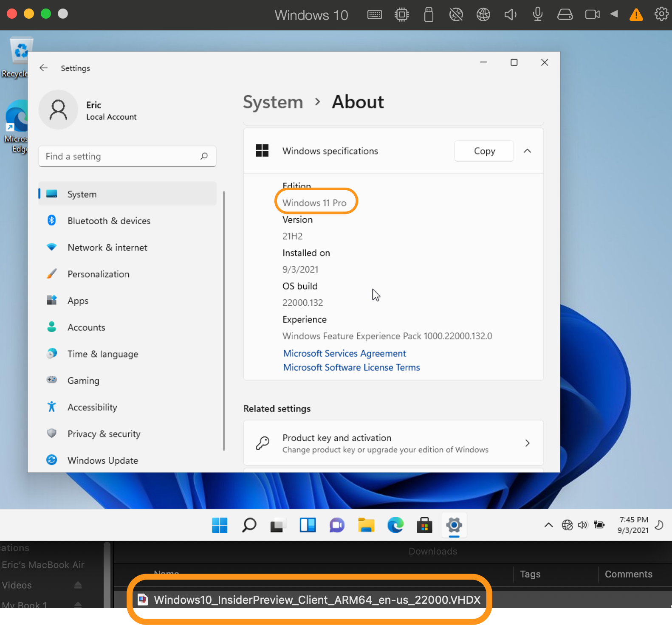The width and height of the screenshot is (672, 625).
Task: Open USB devices icon in VM toolbar
Action: (429, 15)
